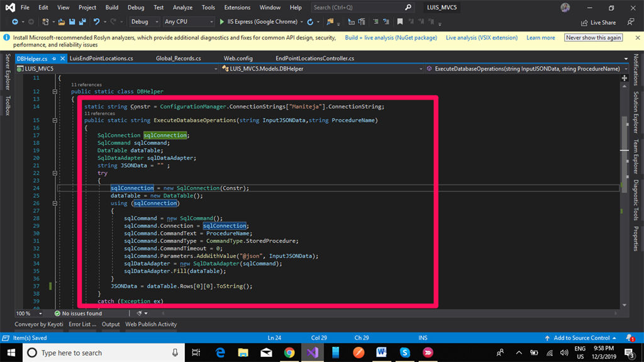Open the Debug configuration dropdown
This screenshot has width=644, height=362.
(143, 22)
